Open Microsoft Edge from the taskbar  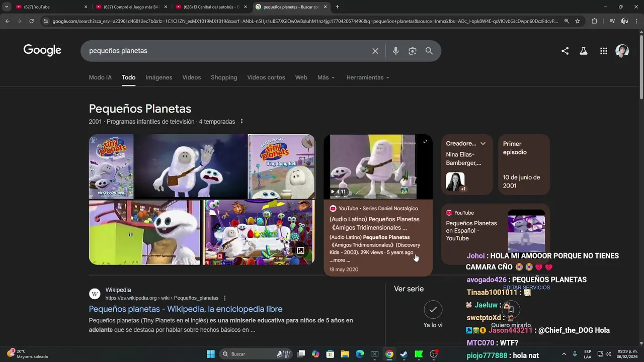tap(360, 354)
